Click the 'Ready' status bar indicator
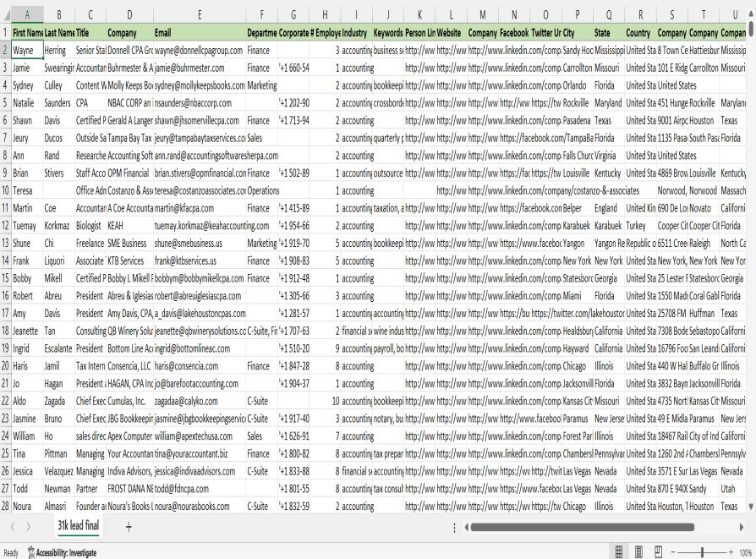The image size is (756, 559). (11, 553)
